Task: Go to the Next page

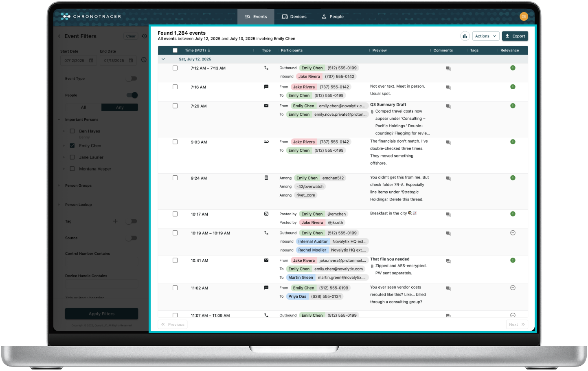Action: click(x=517, y=325)
